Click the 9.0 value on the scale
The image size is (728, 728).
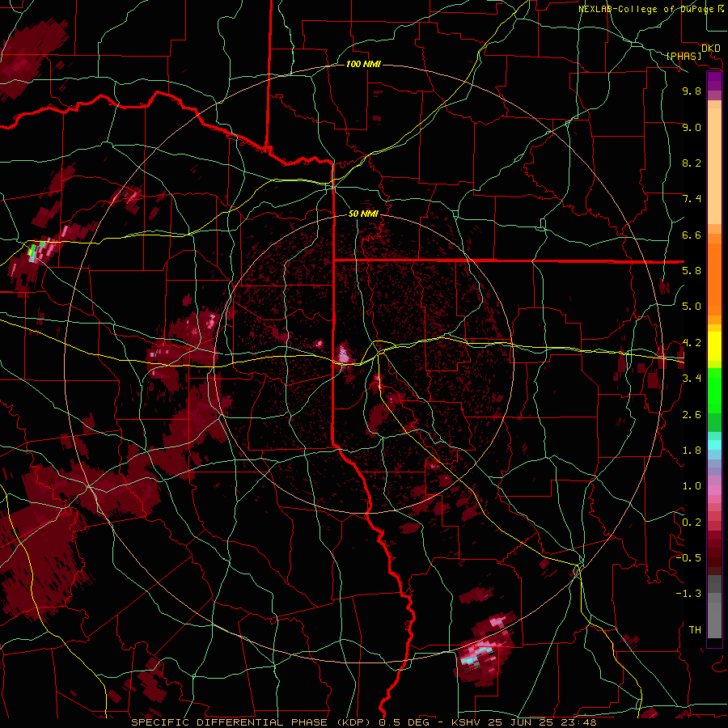pos(692,127)
